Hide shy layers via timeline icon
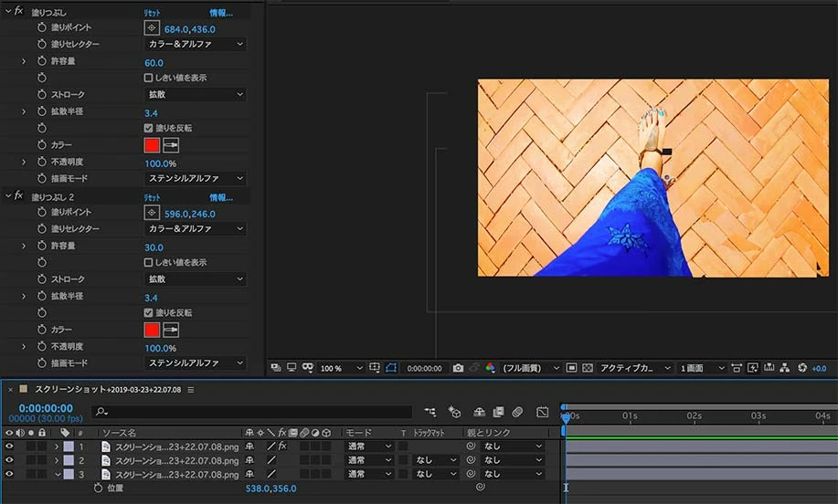Image resolution: width=838 pixels, height=504 pixels. click(480, 412)
